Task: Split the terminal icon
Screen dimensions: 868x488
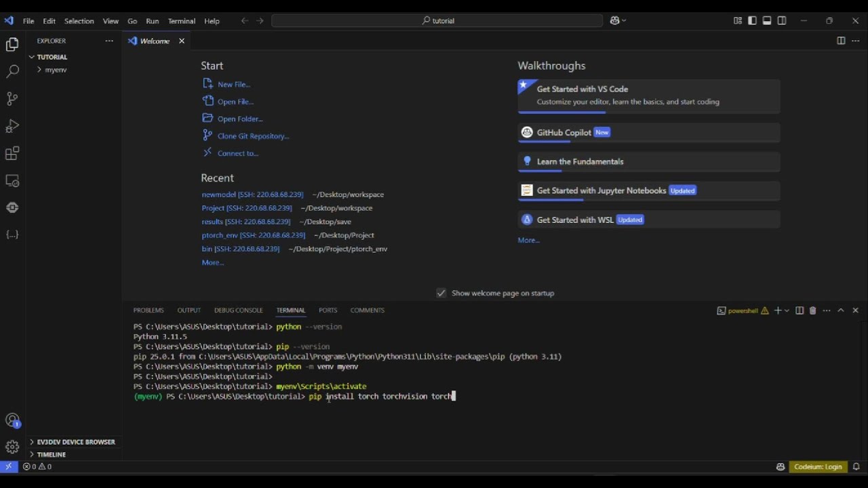Action: pyautogui.click(x=800, y=310)
